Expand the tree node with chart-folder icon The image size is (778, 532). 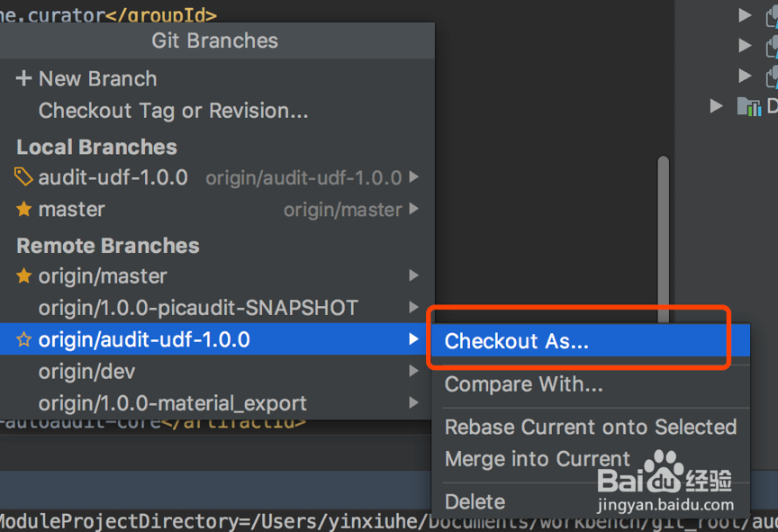pos(716,105)
